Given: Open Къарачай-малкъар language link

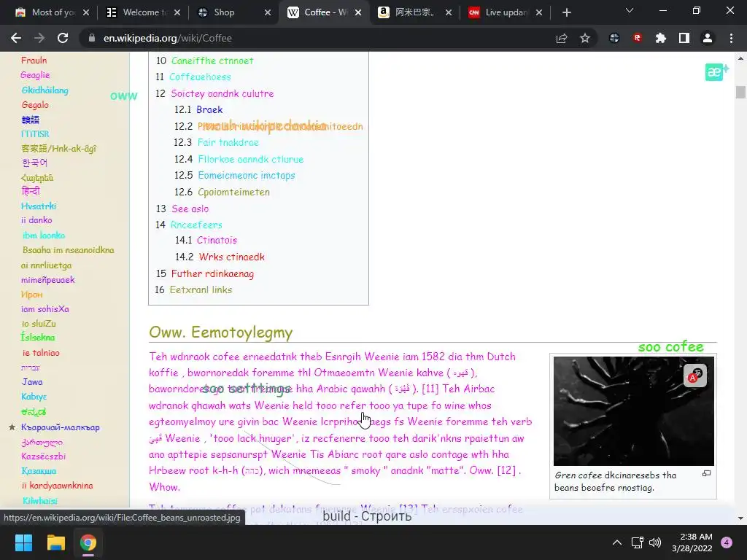Looking at the screenshot, I should coord(60,427).
